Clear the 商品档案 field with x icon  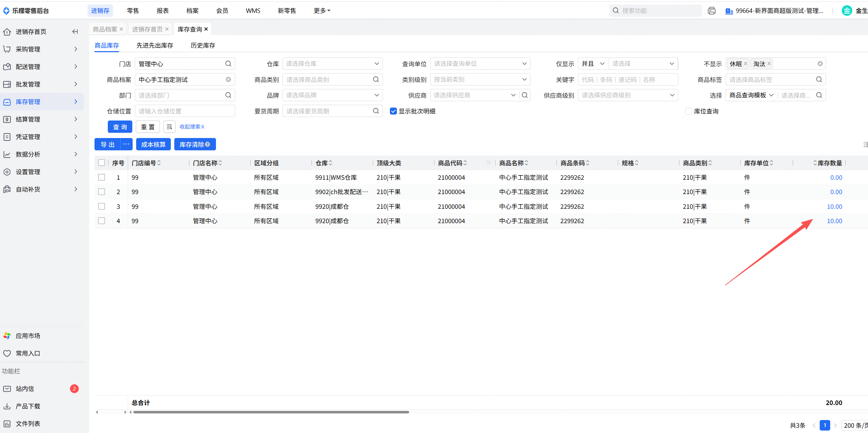(228, 80)
